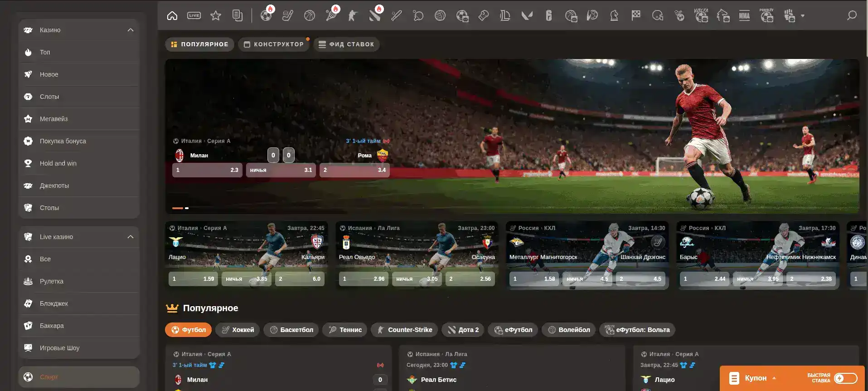Toggle the quick bet switch

coord(845,378)
